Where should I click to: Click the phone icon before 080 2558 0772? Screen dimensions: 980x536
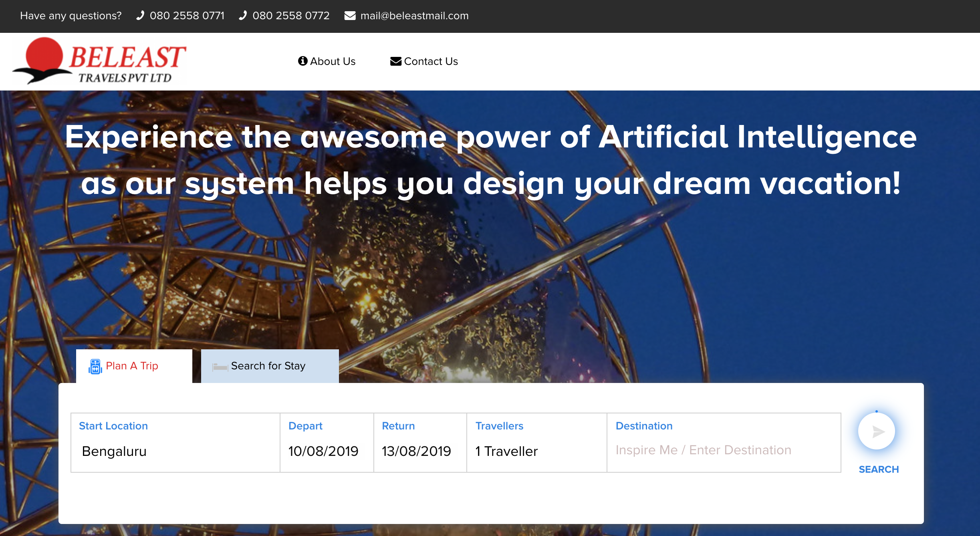click(x=243, y=16)
